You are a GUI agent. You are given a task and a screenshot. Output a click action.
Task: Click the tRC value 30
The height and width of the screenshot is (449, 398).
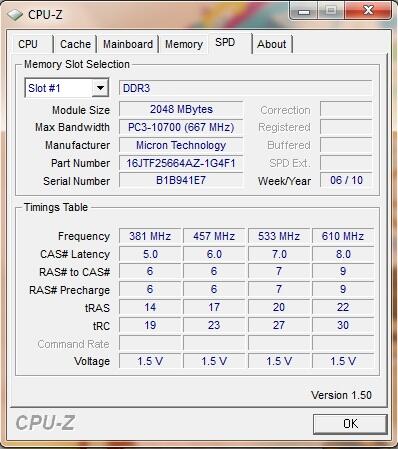(x=343, y=325)
